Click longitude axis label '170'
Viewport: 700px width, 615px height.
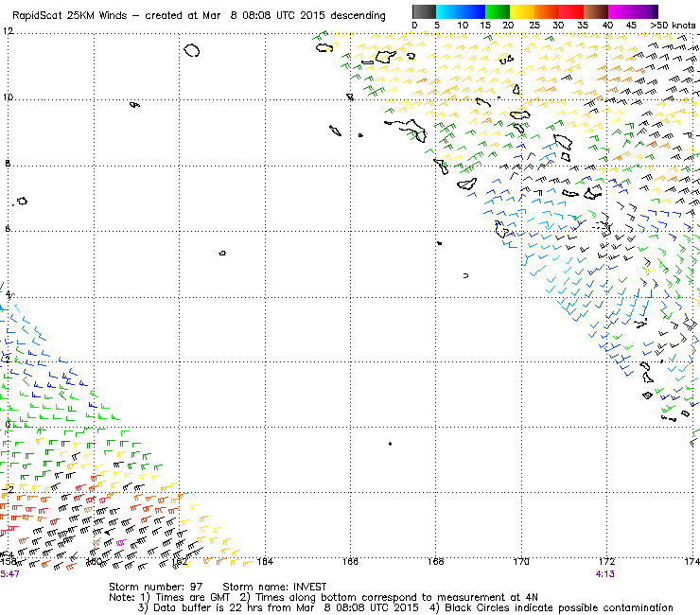(521, 561)
